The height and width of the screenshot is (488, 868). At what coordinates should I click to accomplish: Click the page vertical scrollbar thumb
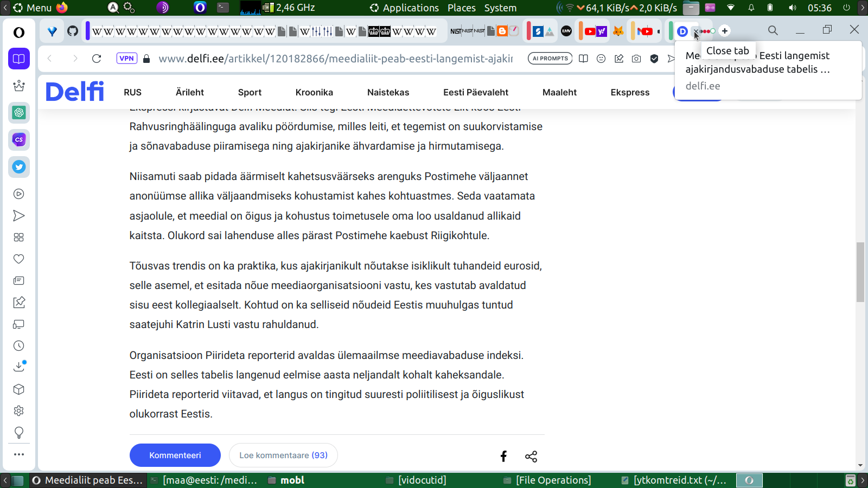click(x=860, y=272)
